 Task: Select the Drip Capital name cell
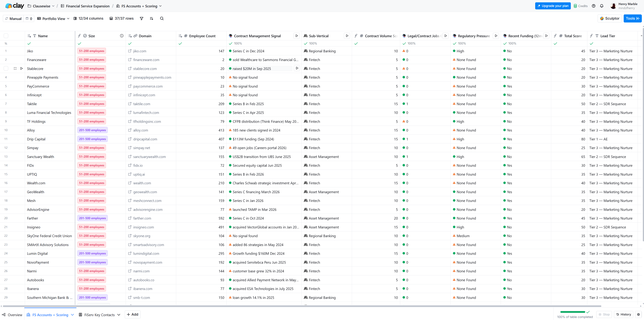(50, 139)
